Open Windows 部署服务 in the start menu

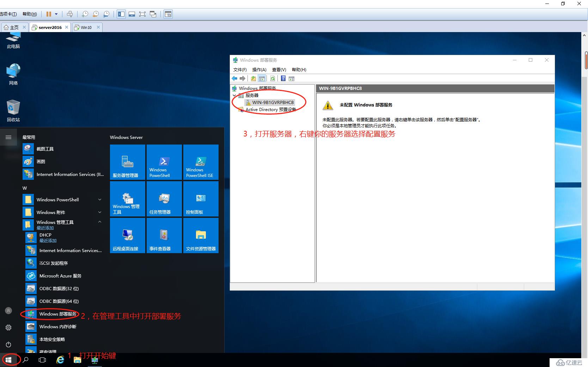coord(64,314)
